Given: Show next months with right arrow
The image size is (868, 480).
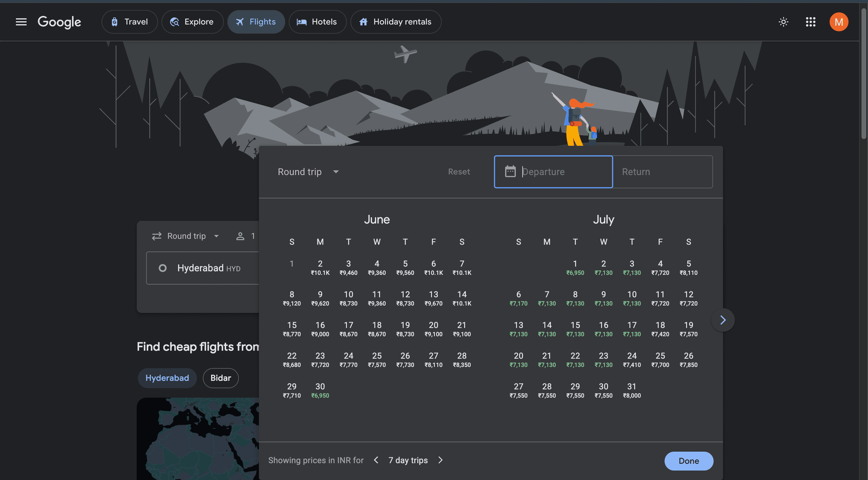Looking at the screenshot, I should tap(722, 320).
